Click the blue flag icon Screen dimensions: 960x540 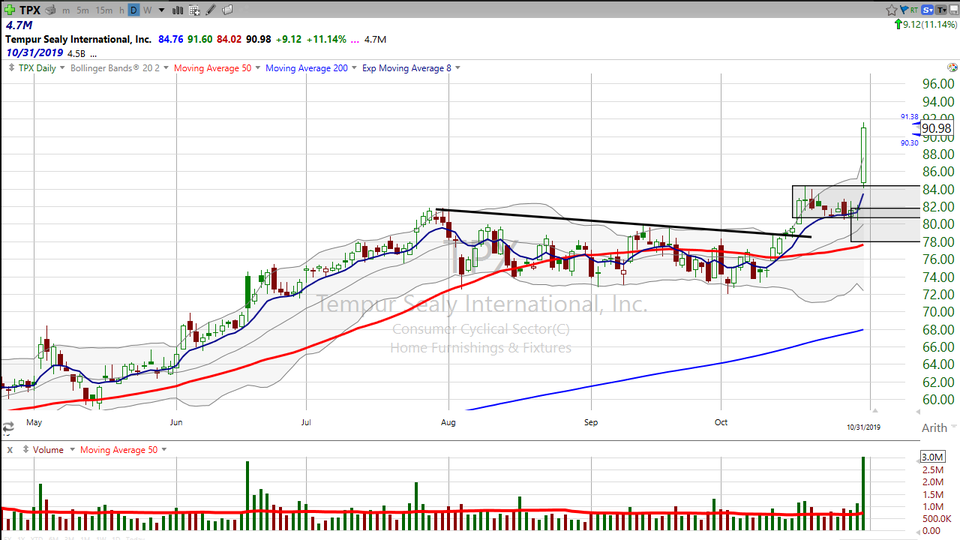pyautogui.click(x=904, y=9)
